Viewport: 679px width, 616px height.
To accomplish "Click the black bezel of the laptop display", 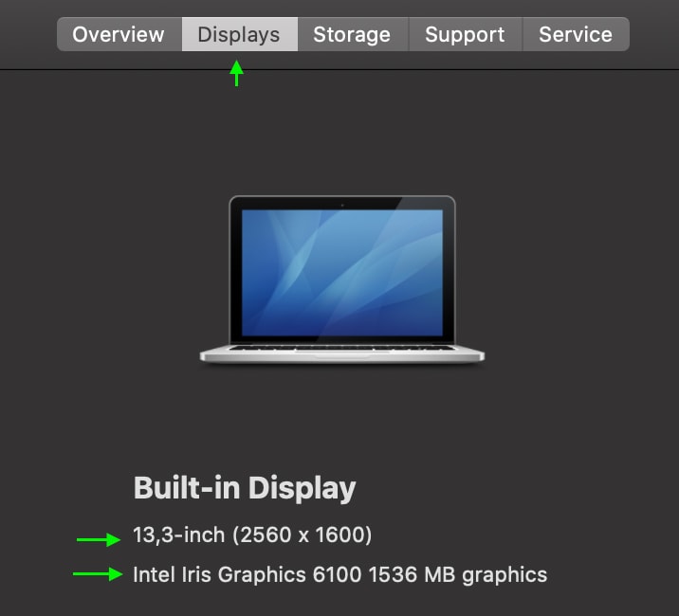I will [342, 204].
